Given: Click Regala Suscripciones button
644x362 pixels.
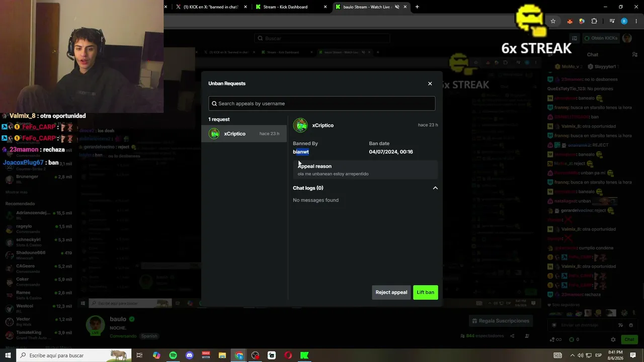Looking at the screenshot, I should tap(501, 321).
